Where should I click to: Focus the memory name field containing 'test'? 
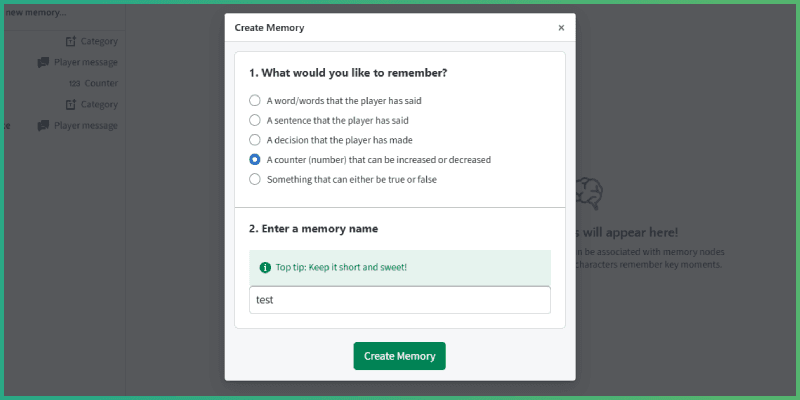tap(400, 300)
